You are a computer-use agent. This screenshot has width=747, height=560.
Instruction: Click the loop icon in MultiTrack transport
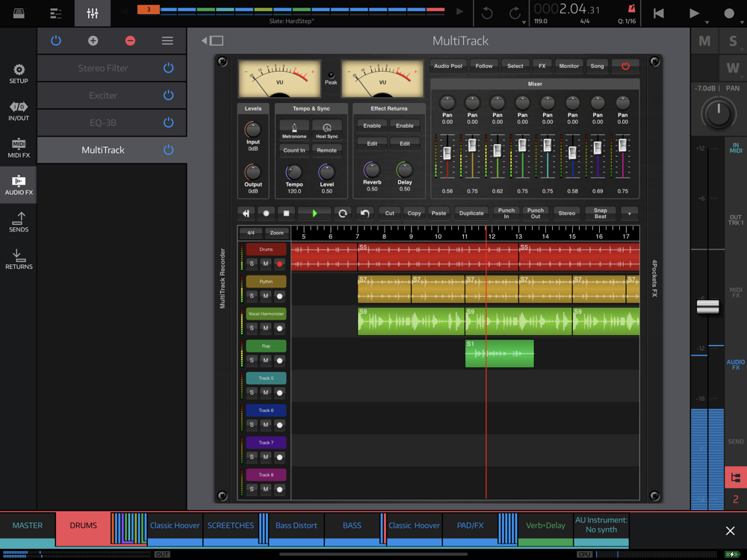point(343,214)
